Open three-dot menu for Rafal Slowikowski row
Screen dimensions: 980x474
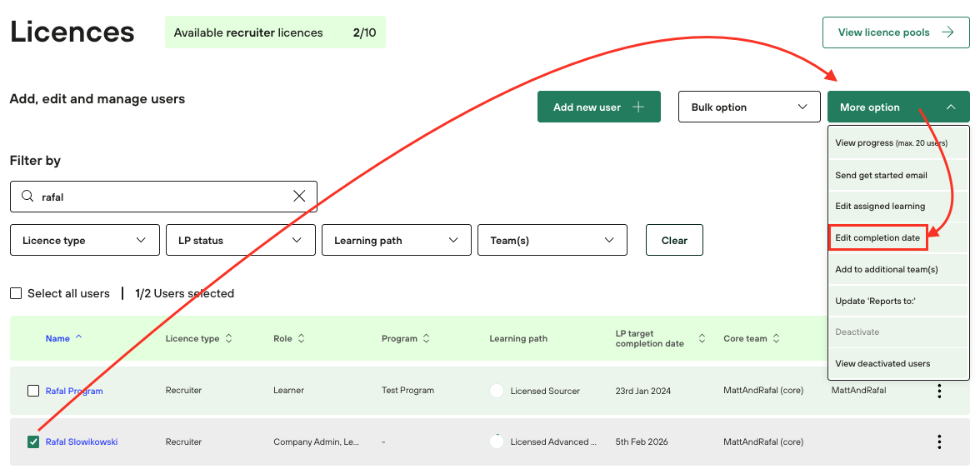939,442
